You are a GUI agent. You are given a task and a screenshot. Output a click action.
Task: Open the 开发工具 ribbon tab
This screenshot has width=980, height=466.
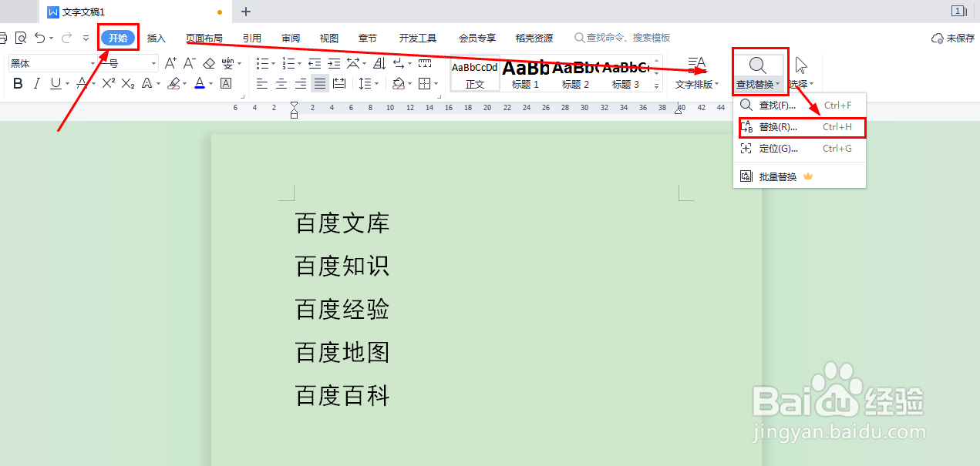point(418,38)
